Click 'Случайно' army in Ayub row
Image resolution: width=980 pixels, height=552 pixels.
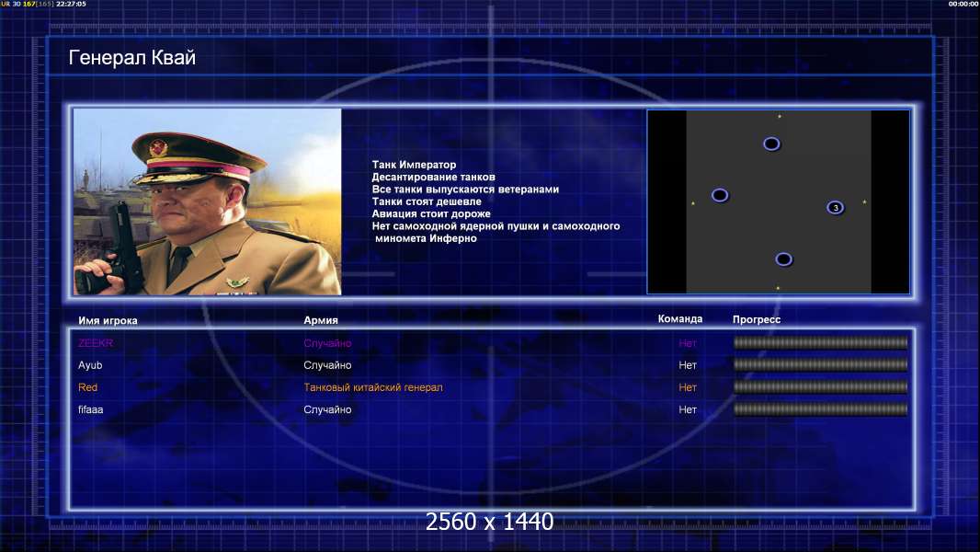click(x=327, y=365)
